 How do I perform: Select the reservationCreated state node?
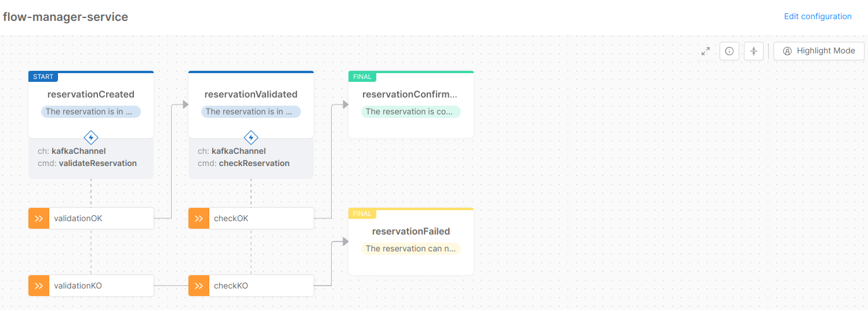(x=91, y=95)
